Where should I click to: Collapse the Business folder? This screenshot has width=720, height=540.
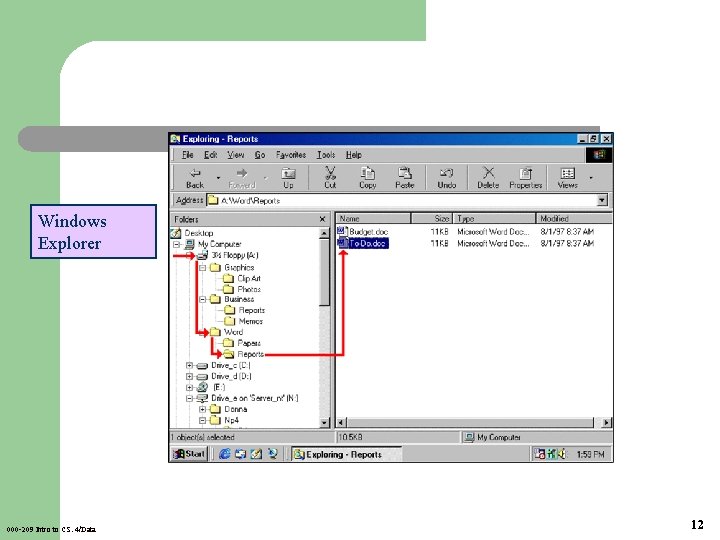202,299
